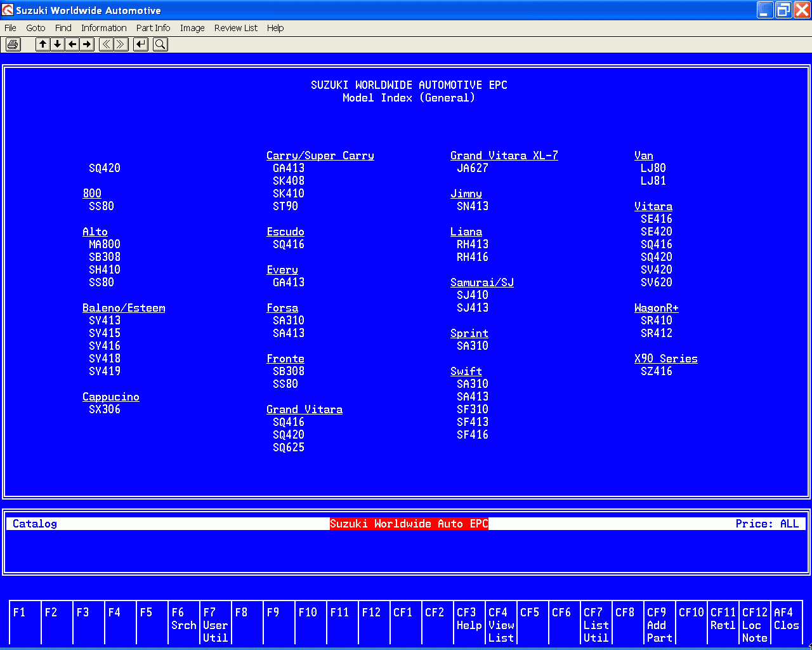Viewport: 812px width, 650px height.
Task: Select the Liana model heading
Action: [x=466, y=232]
